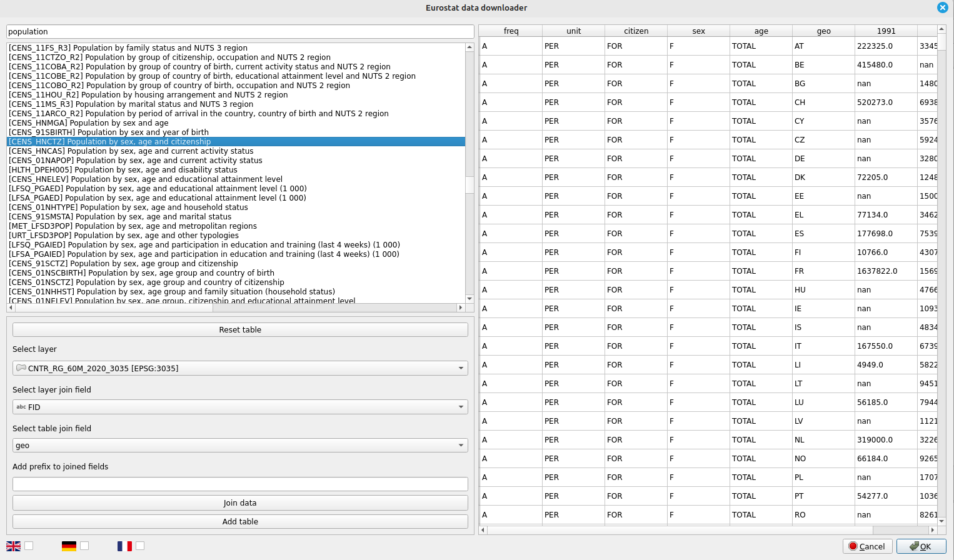Image resolution: width=954 pixels, height=560 pixels.
Task: Click data table scroll-down arrow
Action: (941, 521)
